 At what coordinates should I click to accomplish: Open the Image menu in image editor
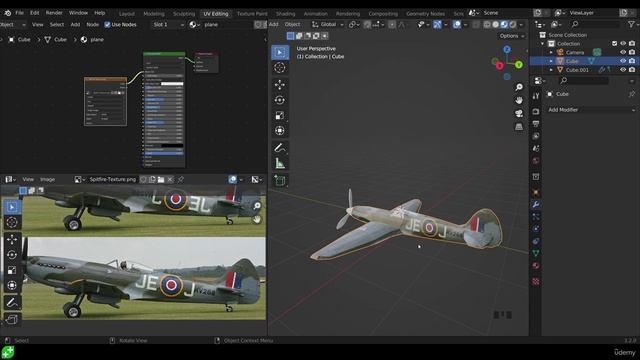pyautogui.click(x=47, y=179)
